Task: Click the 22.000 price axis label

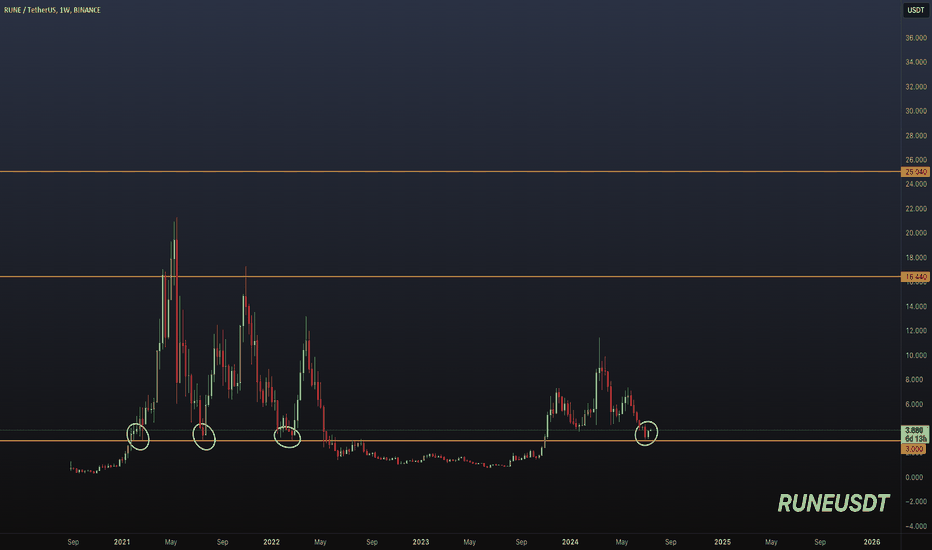Action: (915, 209)
